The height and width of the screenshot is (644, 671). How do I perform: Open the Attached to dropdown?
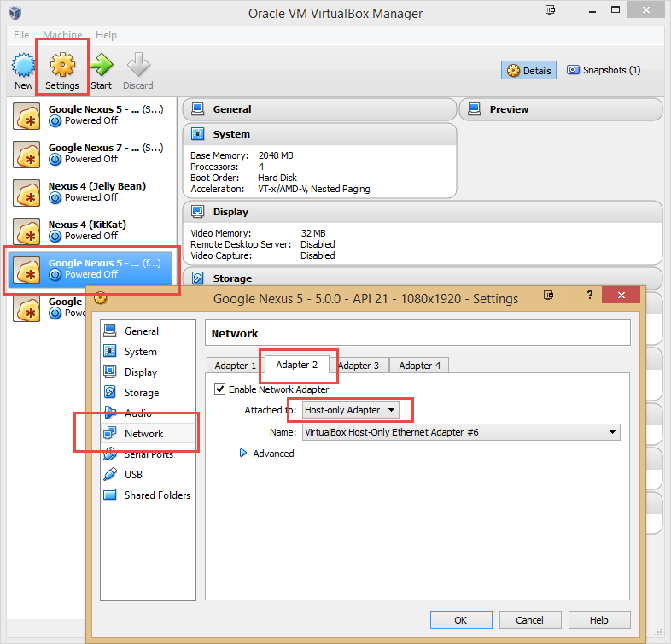[x=351, y=410]
